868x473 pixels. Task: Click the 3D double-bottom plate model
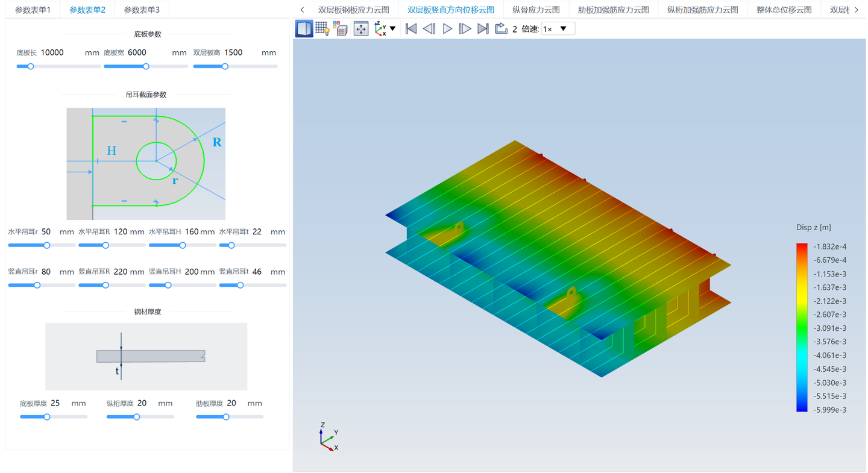coord(558,259)
